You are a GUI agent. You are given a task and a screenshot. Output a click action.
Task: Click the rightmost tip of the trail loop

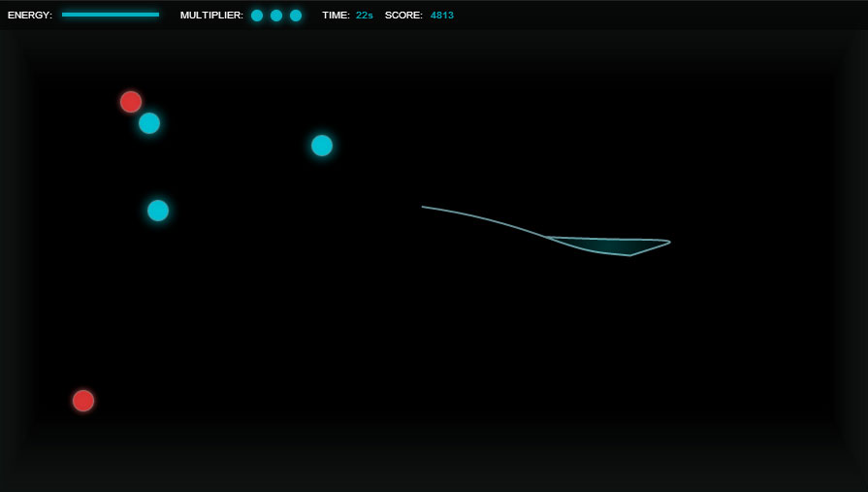pyautogui.click(x=669, y=242)
